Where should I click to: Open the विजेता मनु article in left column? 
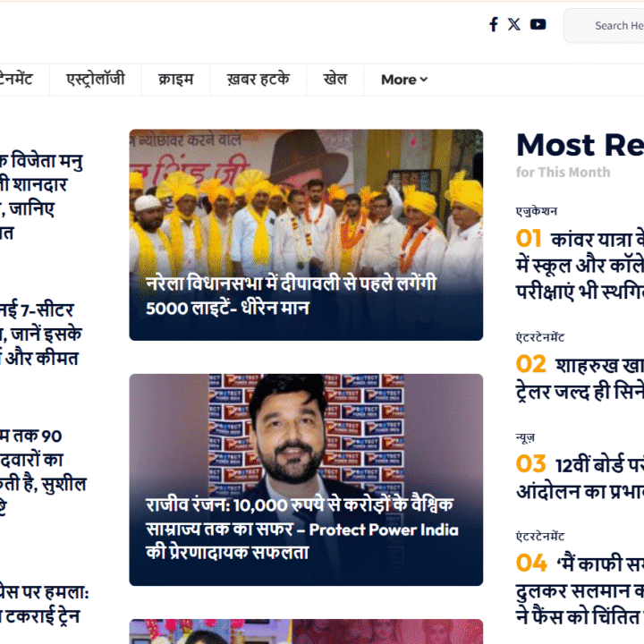pos(45,197)
